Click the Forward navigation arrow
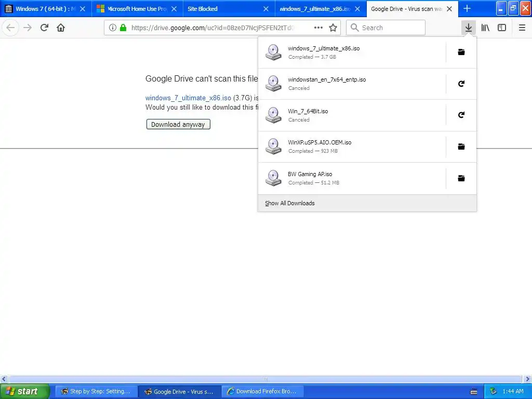 (x=28, y=28)
